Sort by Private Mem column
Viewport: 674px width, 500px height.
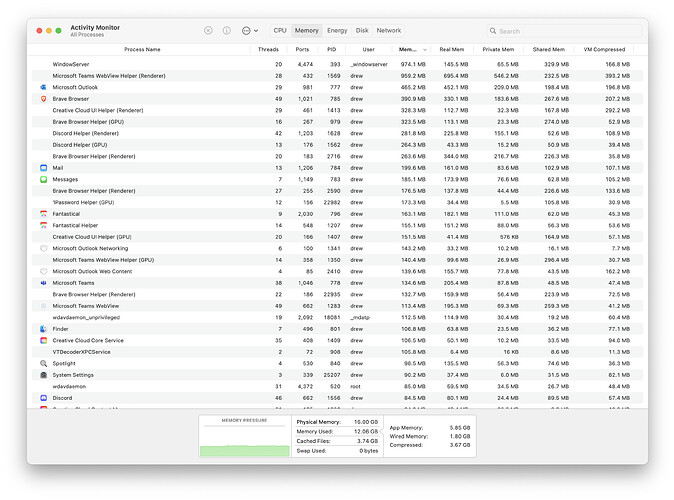[498, 49]
